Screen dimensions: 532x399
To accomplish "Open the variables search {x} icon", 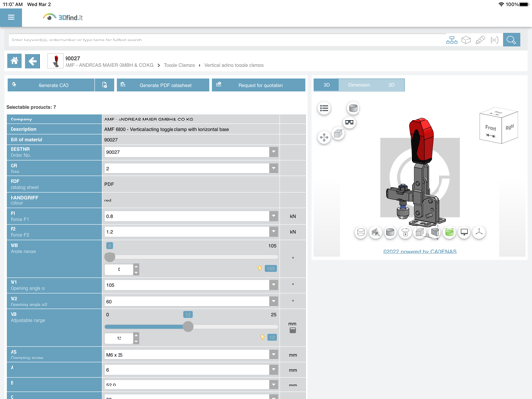I will point(494,40).
